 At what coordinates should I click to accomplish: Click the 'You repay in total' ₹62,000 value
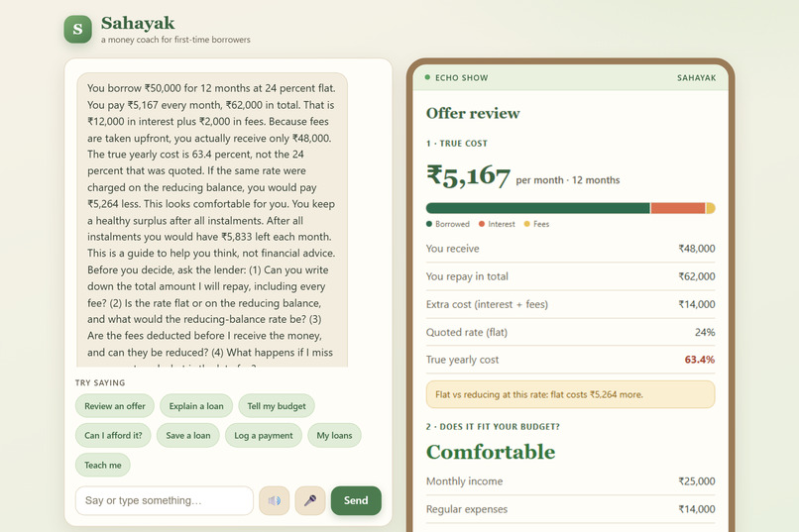(x=697, y=276)
